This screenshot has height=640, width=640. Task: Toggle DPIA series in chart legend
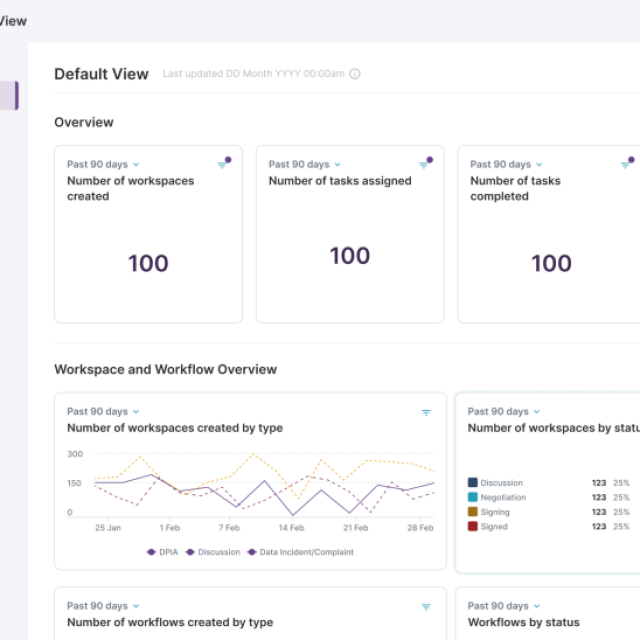pos(164,552)
